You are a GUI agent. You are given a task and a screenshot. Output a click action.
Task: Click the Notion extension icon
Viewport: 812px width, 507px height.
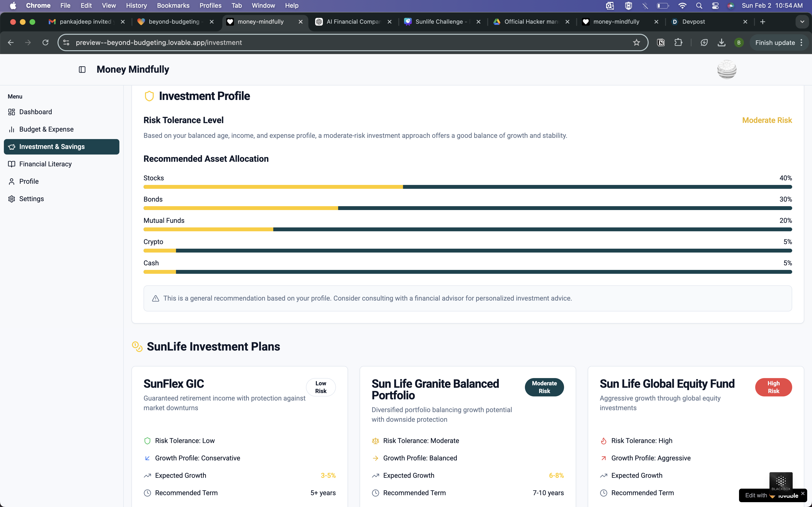(x=661, y=42)
